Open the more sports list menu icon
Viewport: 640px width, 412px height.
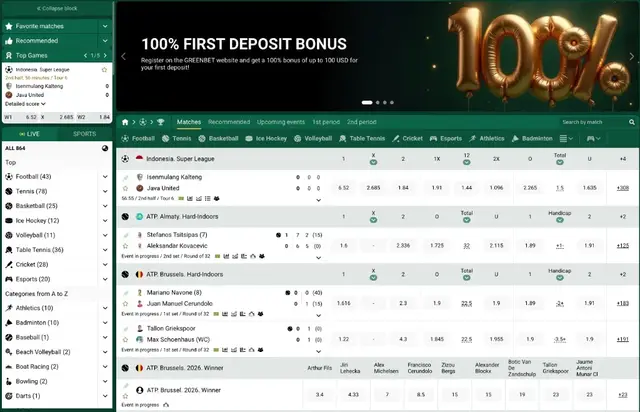pos(566,138)
